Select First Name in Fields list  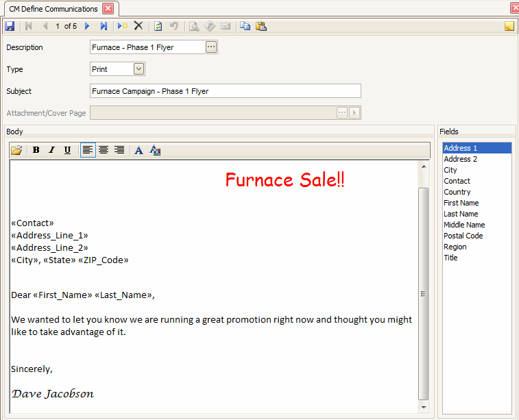[x=461, y=203]
